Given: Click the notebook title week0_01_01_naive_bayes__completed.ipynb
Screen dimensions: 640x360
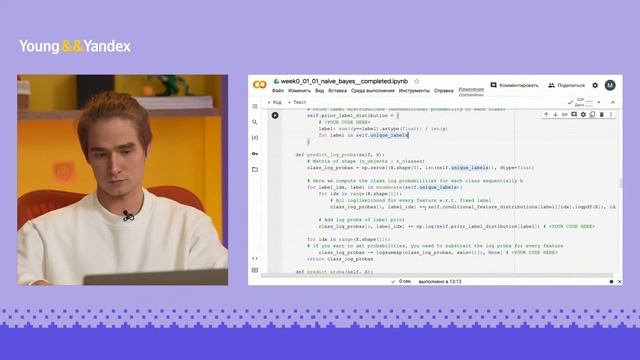Looking at the screenshot, I should click(x=344, y=81).
